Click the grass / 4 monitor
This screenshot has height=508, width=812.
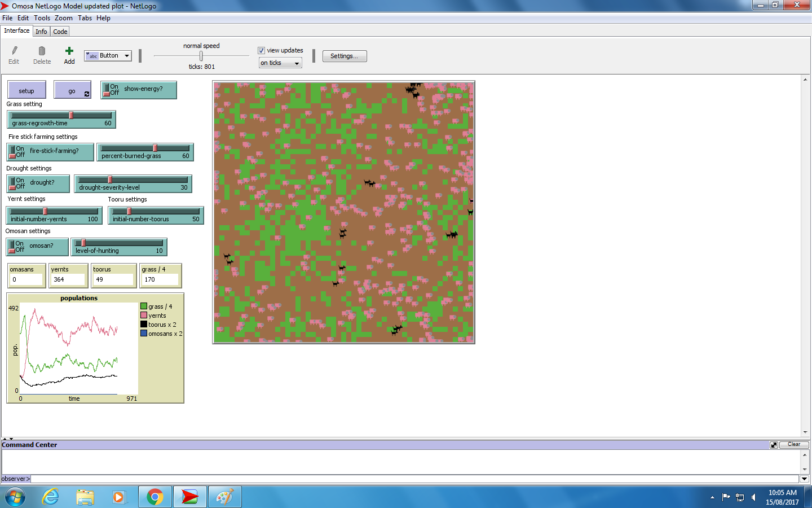coord(161,275)
